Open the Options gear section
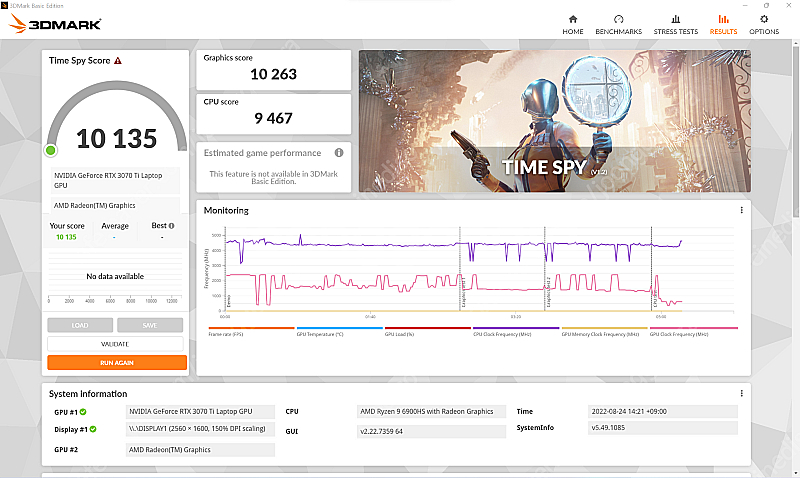800x478 pixels. click(x=764, y=24)
